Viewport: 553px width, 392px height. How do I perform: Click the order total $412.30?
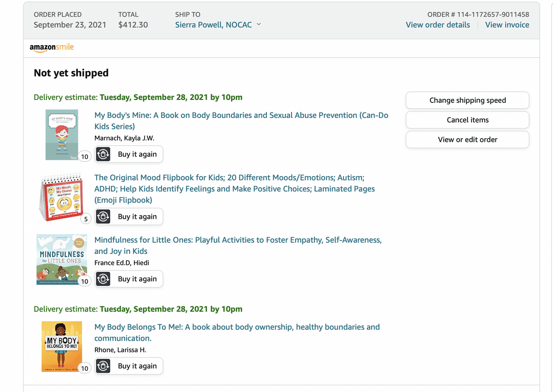(x=133, y=25)
